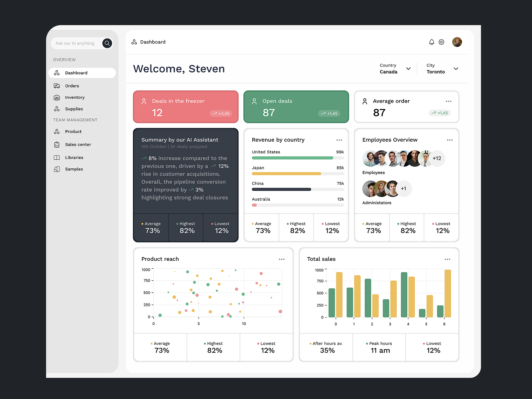This screenshot has width=532, height=399.
Task: Open the Samples page
Action: pyautogui.click(x=74, y=169)
